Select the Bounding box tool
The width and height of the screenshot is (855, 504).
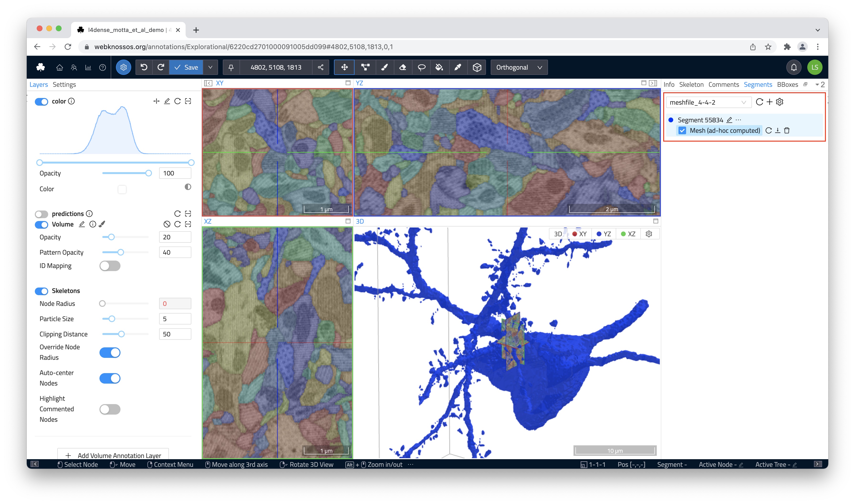click(x=477, y=67)
